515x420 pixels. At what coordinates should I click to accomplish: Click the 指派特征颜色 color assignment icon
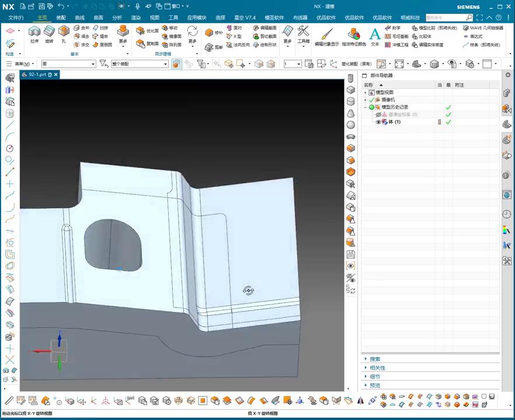[354, 34]
